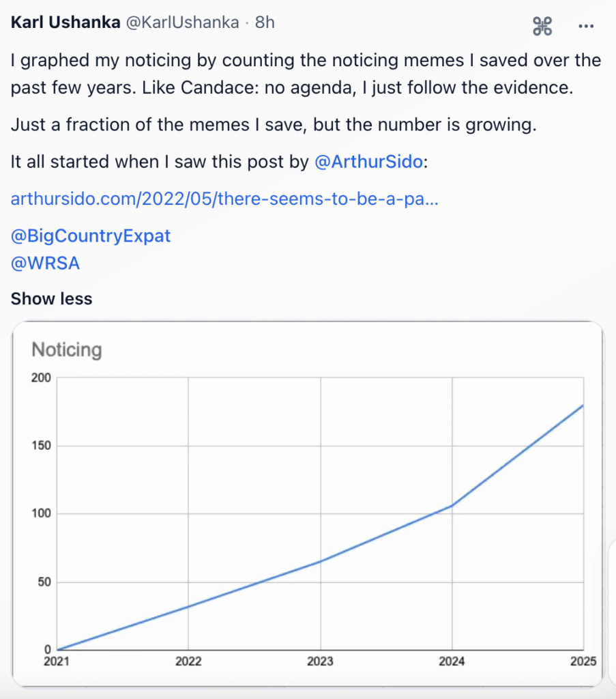The width and height of the screenshot is (616, 699).
Task: Click the 150 y-axis label
Action: coord(42,446)
